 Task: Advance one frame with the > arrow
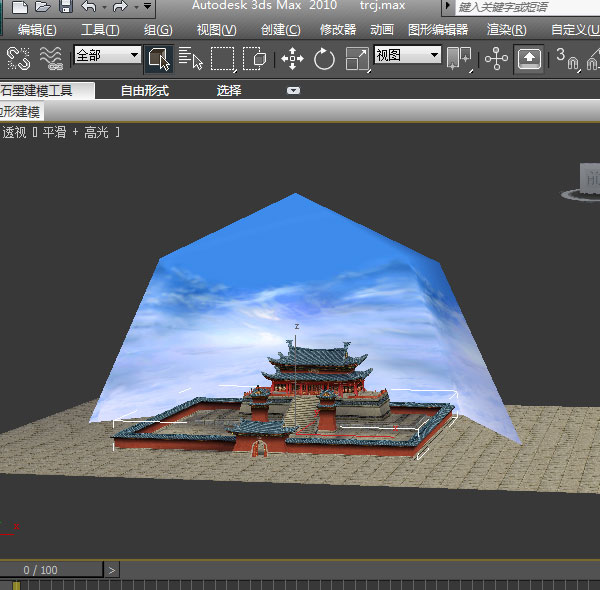pyautogui.click(x=112, y=570)
